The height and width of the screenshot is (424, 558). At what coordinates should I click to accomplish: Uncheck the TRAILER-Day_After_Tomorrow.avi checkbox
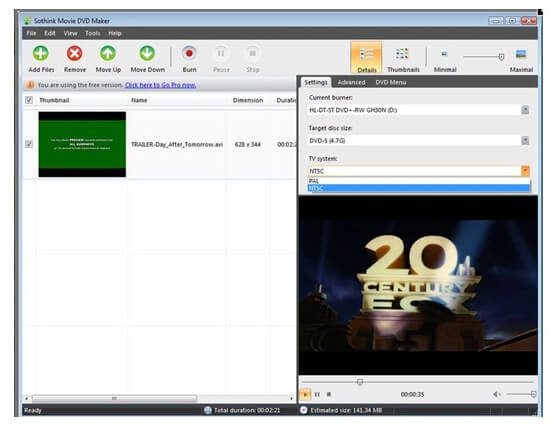pyautogui.click(x=29, y=144)
